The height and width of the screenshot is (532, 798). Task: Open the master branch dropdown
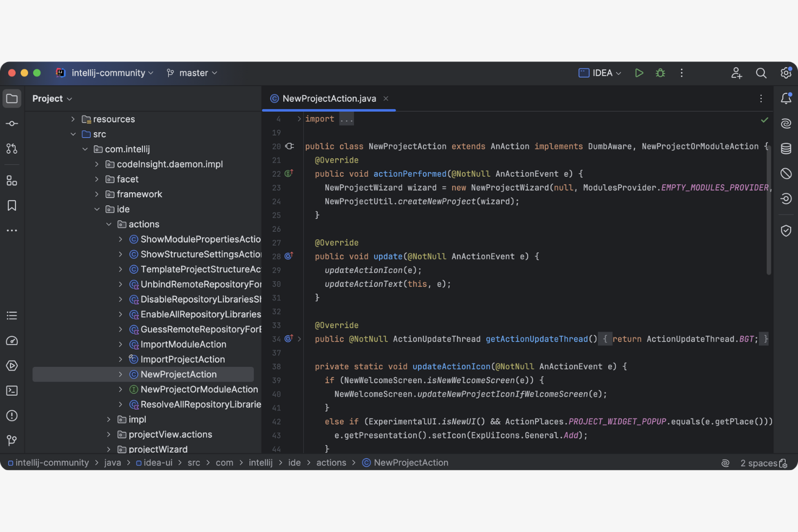[191, 73]
